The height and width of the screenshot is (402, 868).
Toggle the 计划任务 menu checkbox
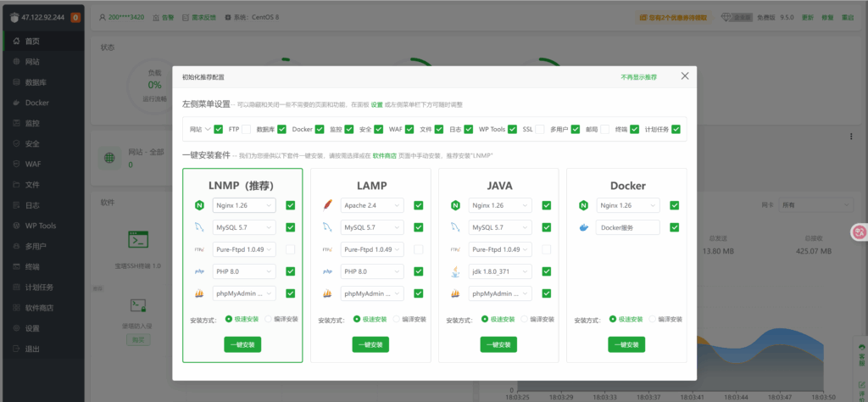click(676, 130)
